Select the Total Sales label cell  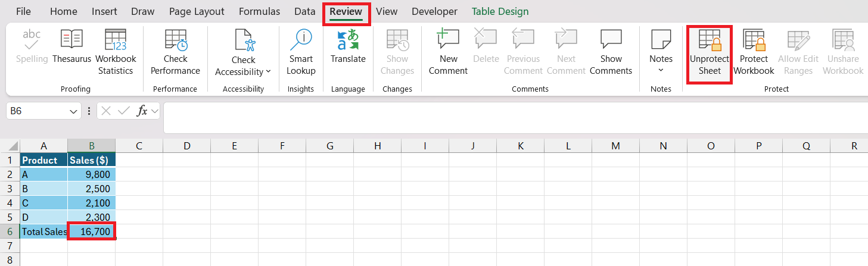[x=43, y=231]
